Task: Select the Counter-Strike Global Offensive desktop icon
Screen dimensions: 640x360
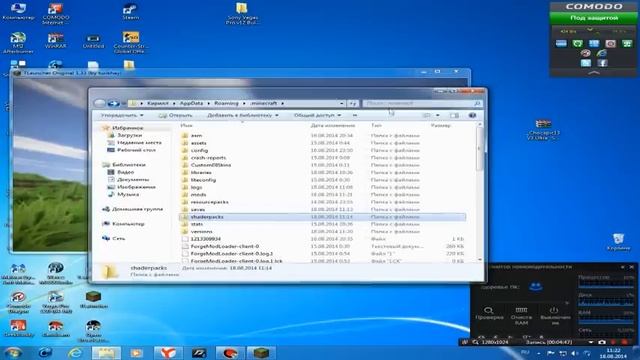Action: tap(131, 43)
